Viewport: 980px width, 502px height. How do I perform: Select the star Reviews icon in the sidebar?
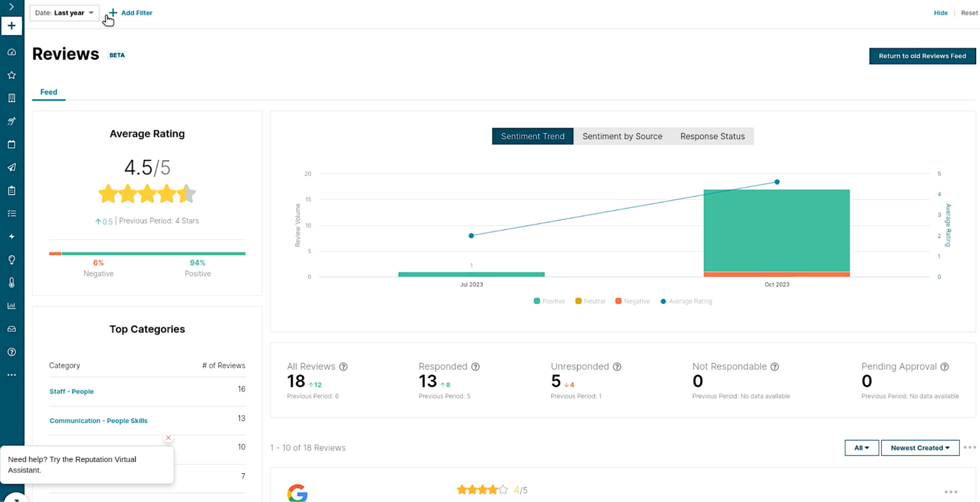[11, 75]
